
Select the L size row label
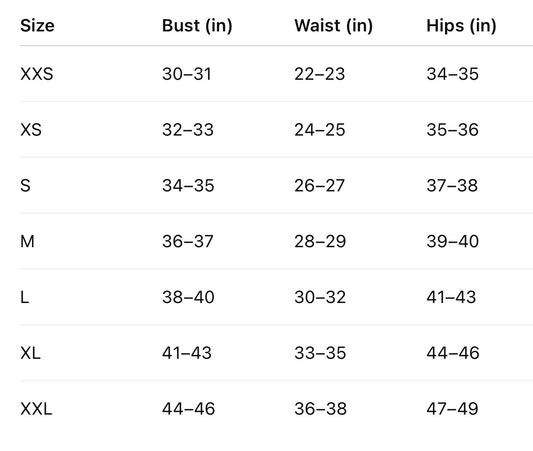pyautogui.click(x=24, y=297)
